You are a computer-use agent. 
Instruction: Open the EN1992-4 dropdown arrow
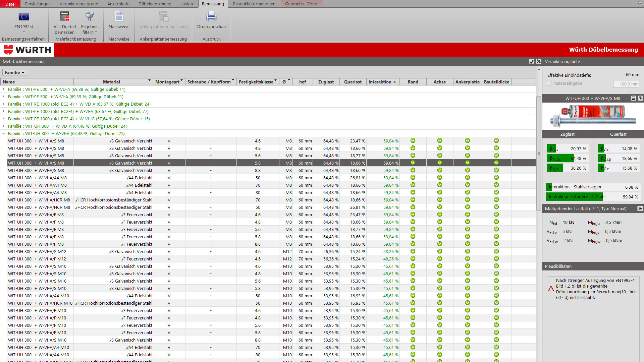(24, 33)
